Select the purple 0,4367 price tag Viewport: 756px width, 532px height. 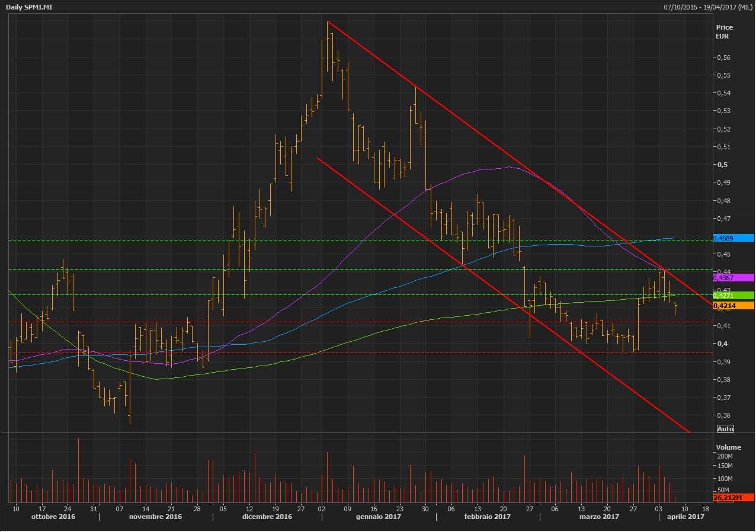[x=733, y=277]
